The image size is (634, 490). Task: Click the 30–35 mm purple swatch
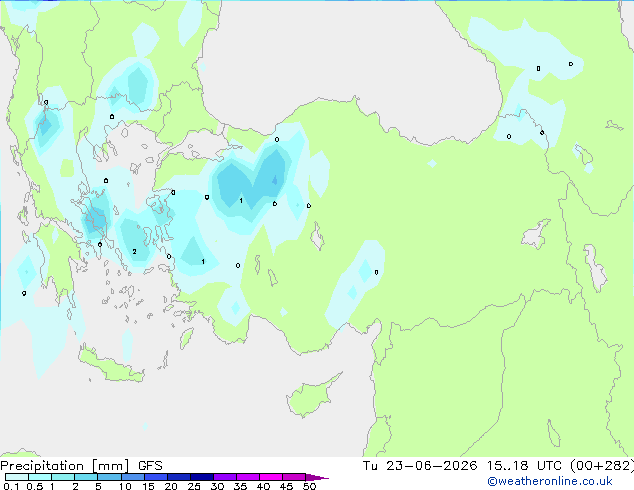225,477
